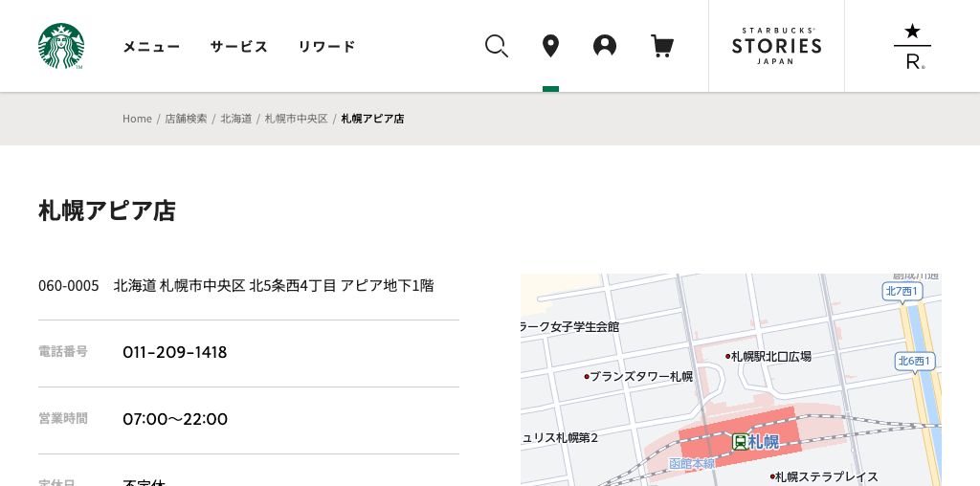Click the 営業時間 label
The width and height of the screenshot is (980, 486).
[x=63, y=418]
